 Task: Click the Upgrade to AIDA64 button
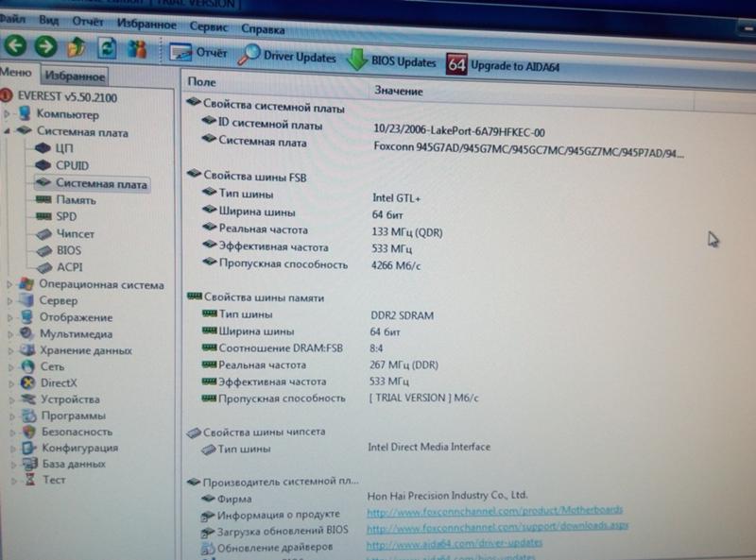point(503,64)
